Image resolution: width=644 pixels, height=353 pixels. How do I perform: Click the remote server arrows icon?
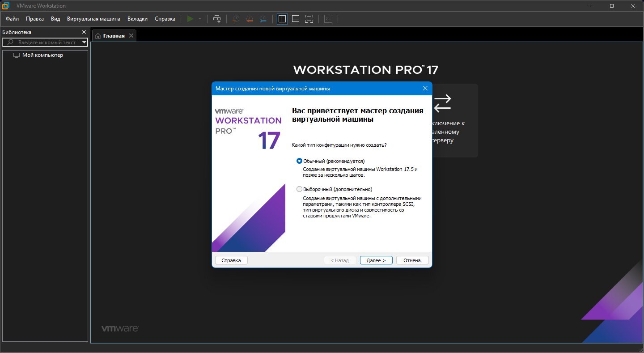tap(442, 103)
